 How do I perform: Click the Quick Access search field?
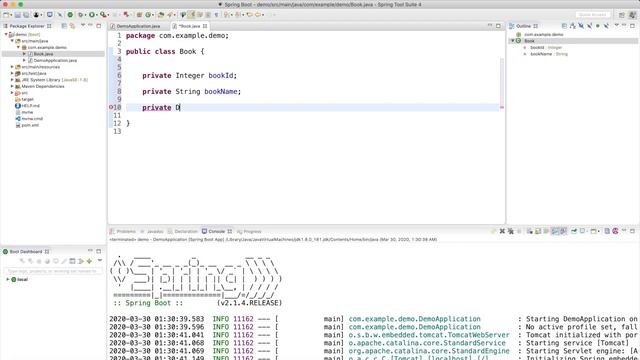click(593, 15)
